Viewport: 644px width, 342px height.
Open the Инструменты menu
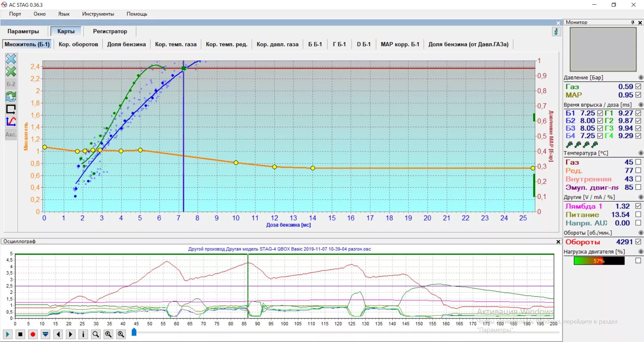pyautogui.click(x=98, y=14)
